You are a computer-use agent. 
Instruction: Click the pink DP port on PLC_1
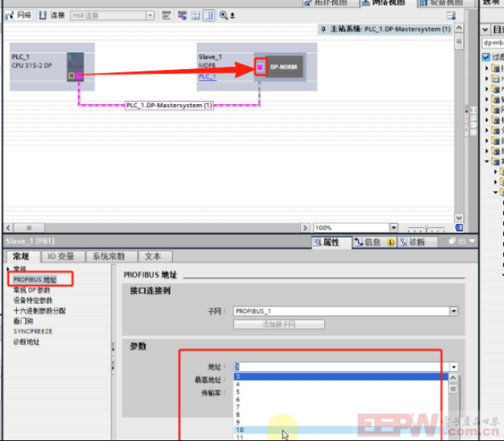[79, 76]
